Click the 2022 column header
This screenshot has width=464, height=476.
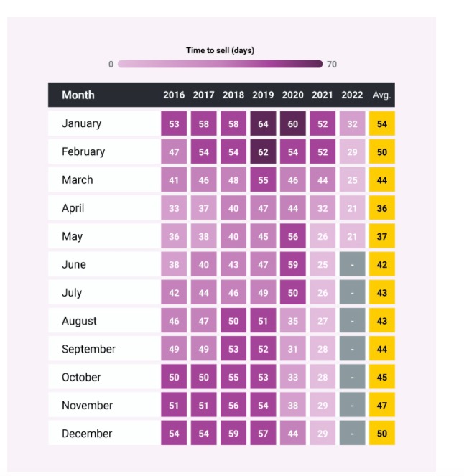click(352, 95)
